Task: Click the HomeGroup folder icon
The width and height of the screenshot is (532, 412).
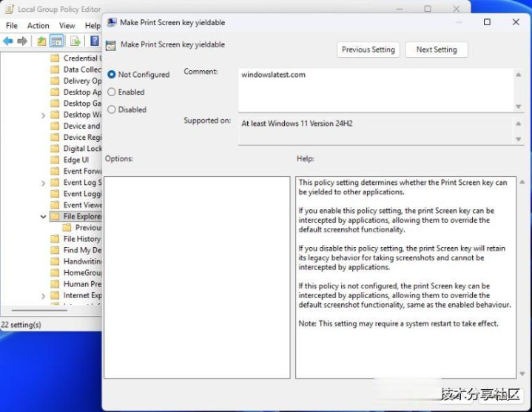Action: click(x=55, y=273)
